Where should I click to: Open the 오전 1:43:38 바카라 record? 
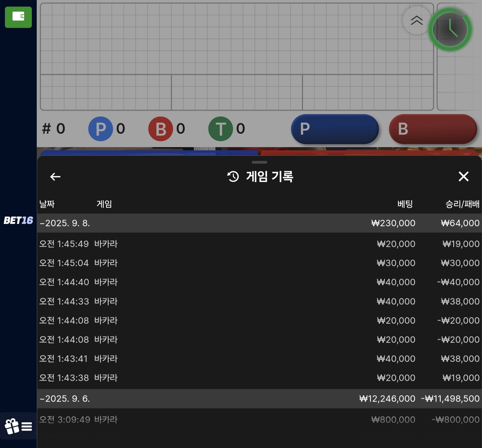pos(259,378)
